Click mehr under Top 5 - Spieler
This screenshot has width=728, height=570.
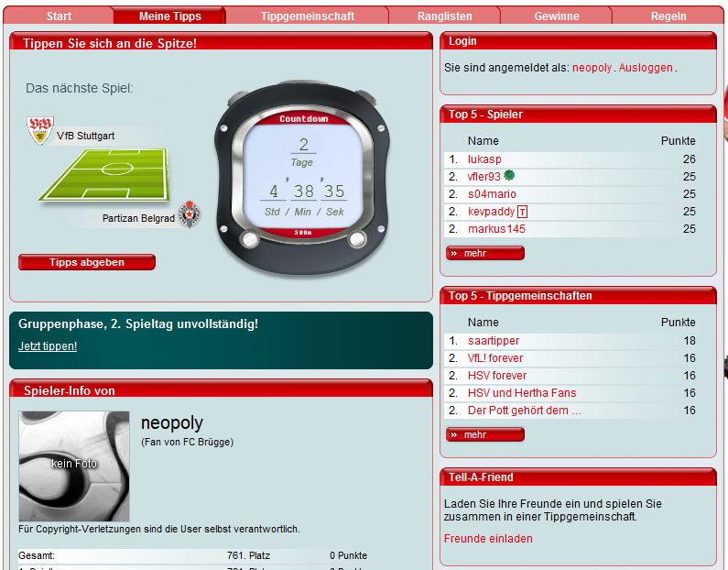(x=485, y=253)
